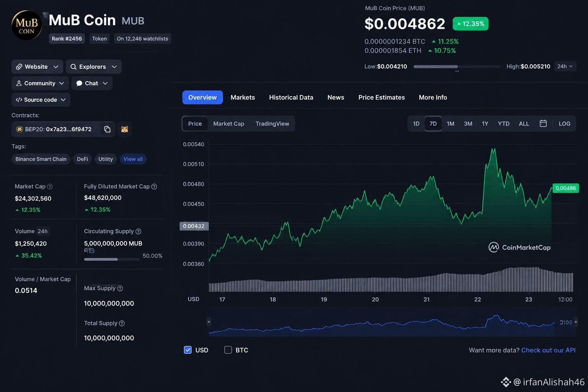Click the Explorers magnifier icon

pyautogui.click(x=73, y=67)
